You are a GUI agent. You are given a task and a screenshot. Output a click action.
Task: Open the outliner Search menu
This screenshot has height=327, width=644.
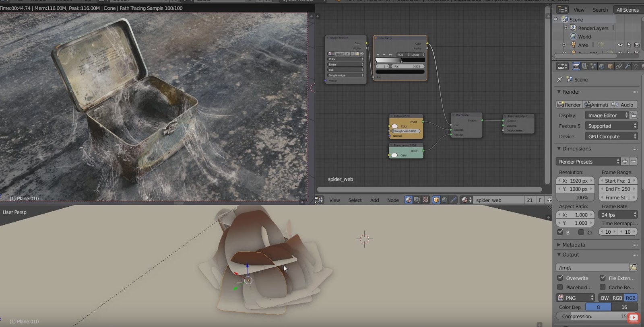tap(600, 10)
